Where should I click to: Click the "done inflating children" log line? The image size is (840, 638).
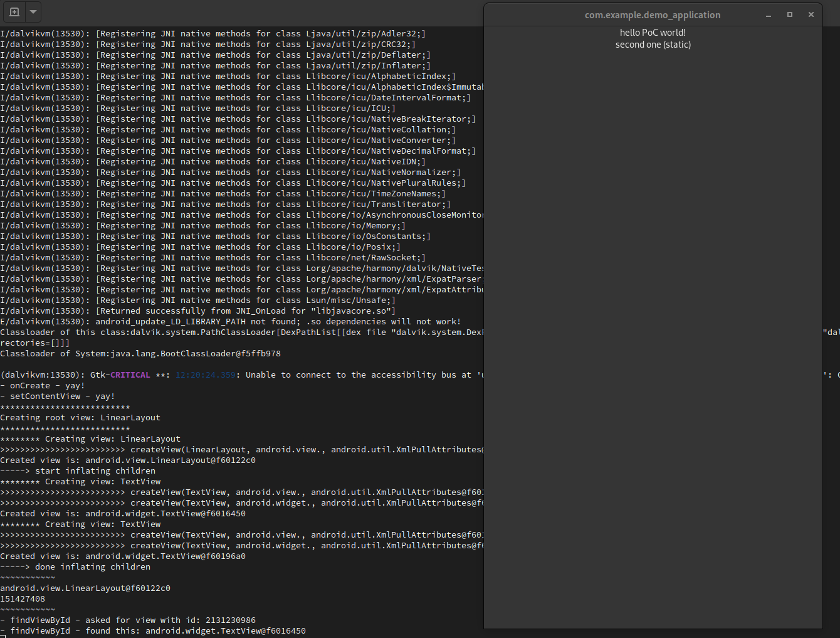click(x=75, y=567)
